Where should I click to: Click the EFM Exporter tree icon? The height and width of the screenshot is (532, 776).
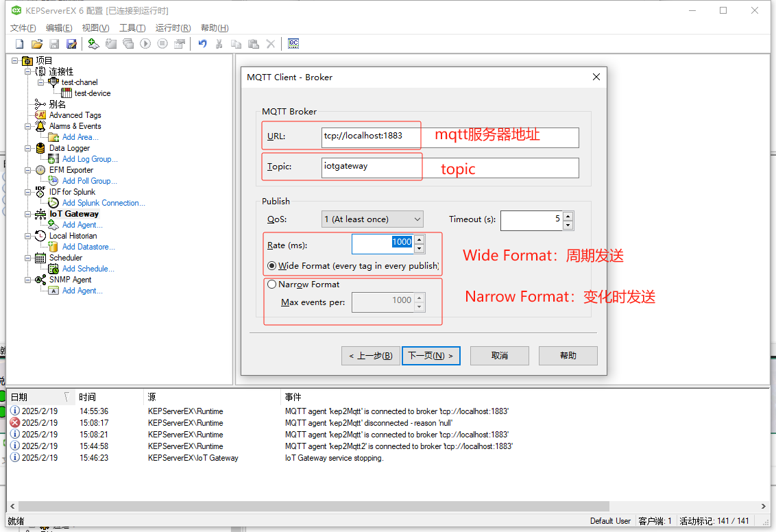point(40,170)
